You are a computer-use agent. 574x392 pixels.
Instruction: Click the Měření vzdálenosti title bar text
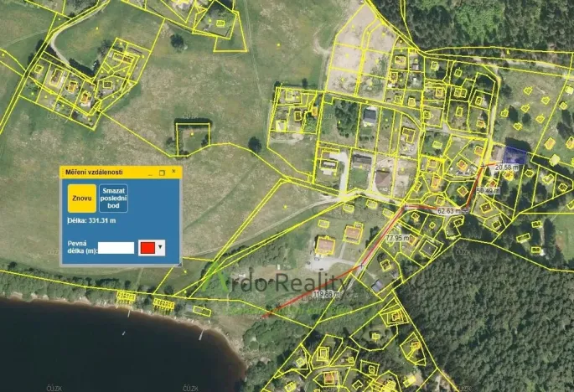(x=94, y=172)
